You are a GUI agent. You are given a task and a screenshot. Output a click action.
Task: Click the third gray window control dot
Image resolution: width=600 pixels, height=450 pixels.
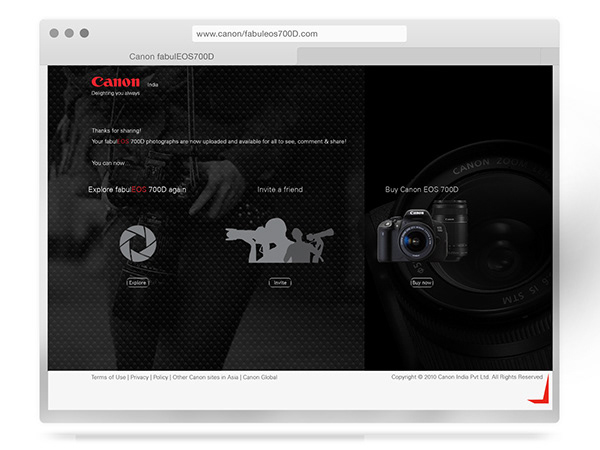(x=85, y=33)
